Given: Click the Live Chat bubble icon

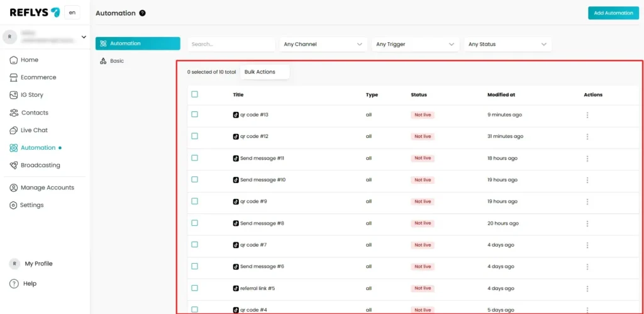Looking at the screenshot, I should (14, 130).
